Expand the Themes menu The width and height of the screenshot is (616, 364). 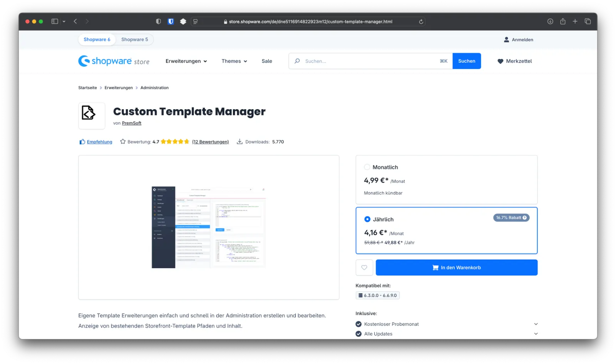[234, 61]
